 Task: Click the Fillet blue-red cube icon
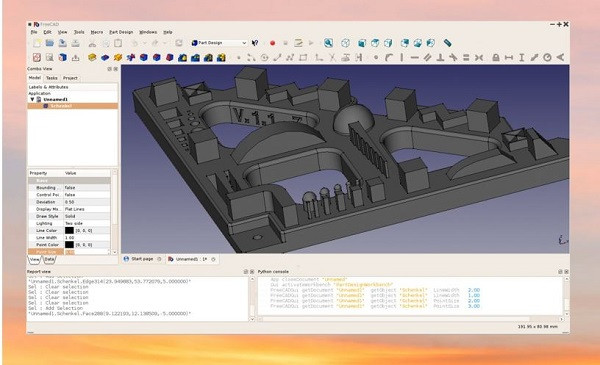pyautogui.click(x=144, y=57)
